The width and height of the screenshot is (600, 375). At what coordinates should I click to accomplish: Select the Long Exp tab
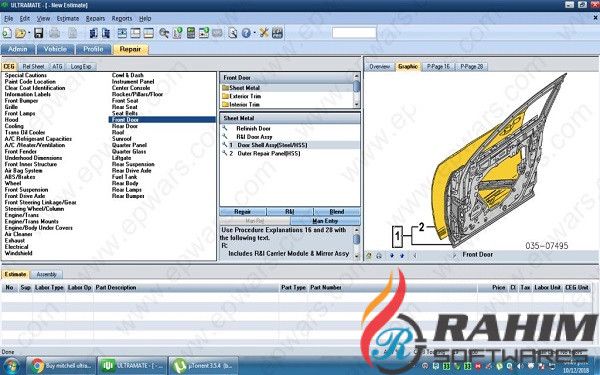(x=81, y=67)
